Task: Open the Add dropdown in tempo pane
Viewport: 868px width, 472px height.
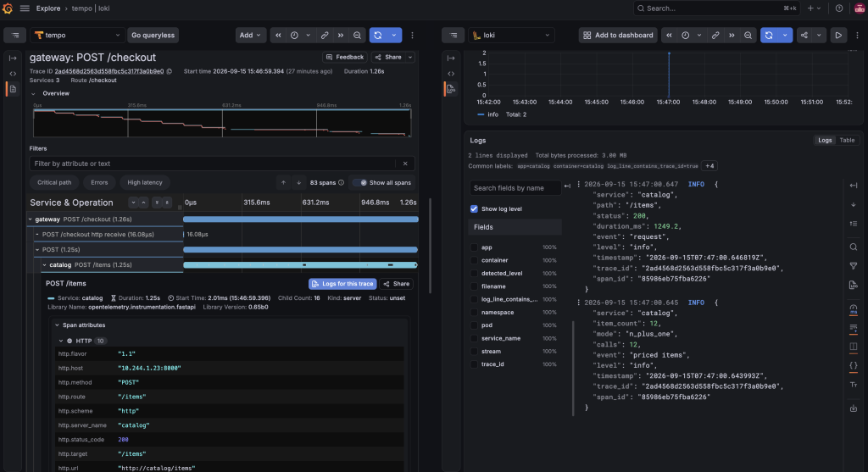Action: pyautogui.click(x=250, y=35)
